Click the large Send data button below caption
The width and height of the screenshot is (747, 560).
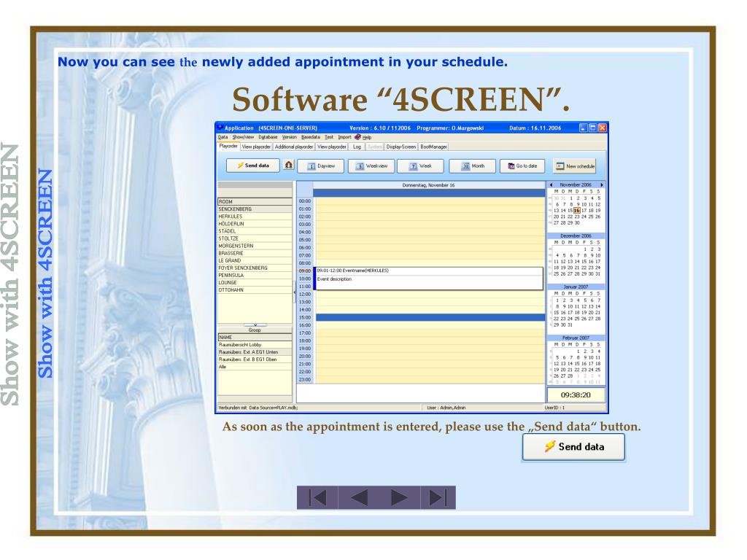tap(573, 447)
